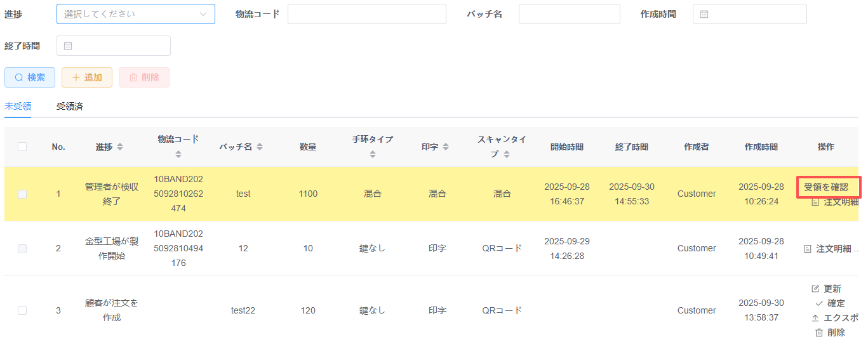Click the 物流コード input field

click(x=367, y=14)
